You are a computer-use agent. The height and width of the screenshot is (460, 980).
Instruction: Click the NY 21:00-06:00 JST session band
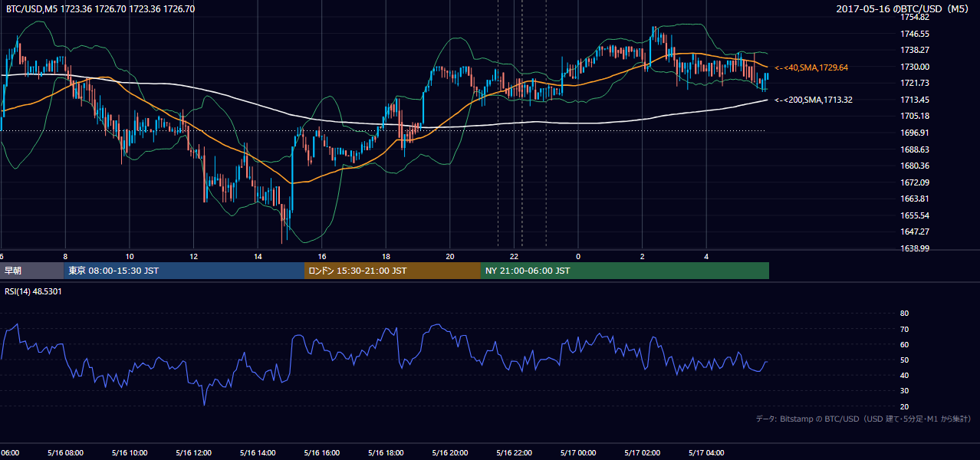[x=625, y=271]
